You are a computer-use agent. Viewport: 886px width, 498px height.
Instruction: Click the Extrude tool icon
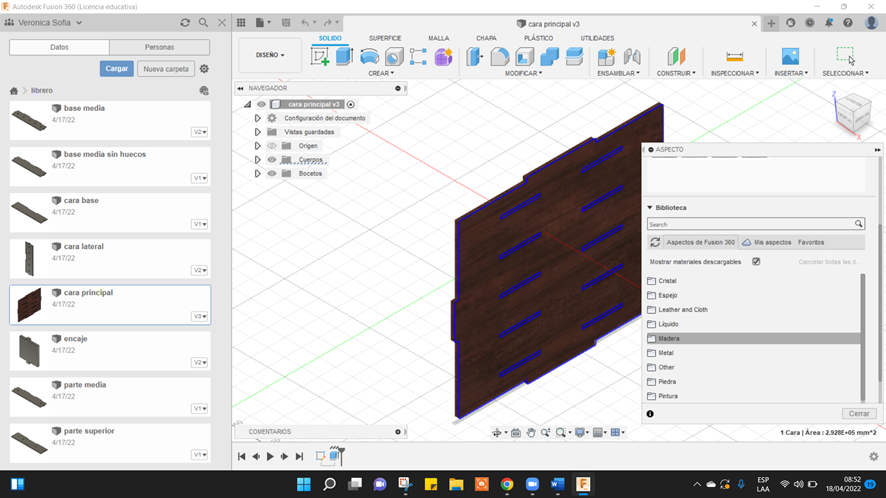[x=345, y=57]
